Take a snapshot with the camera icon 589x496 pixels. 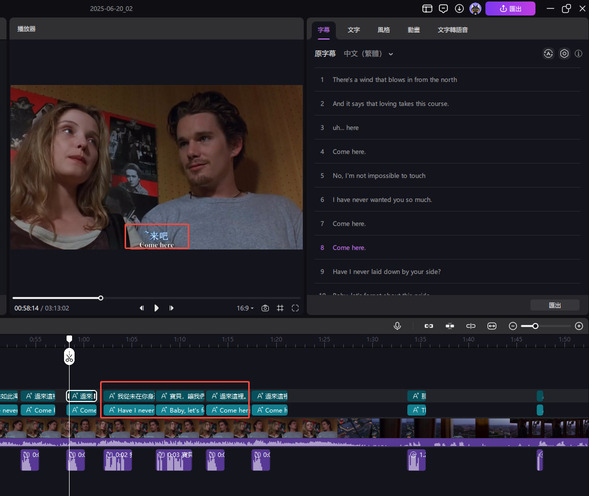265,308
